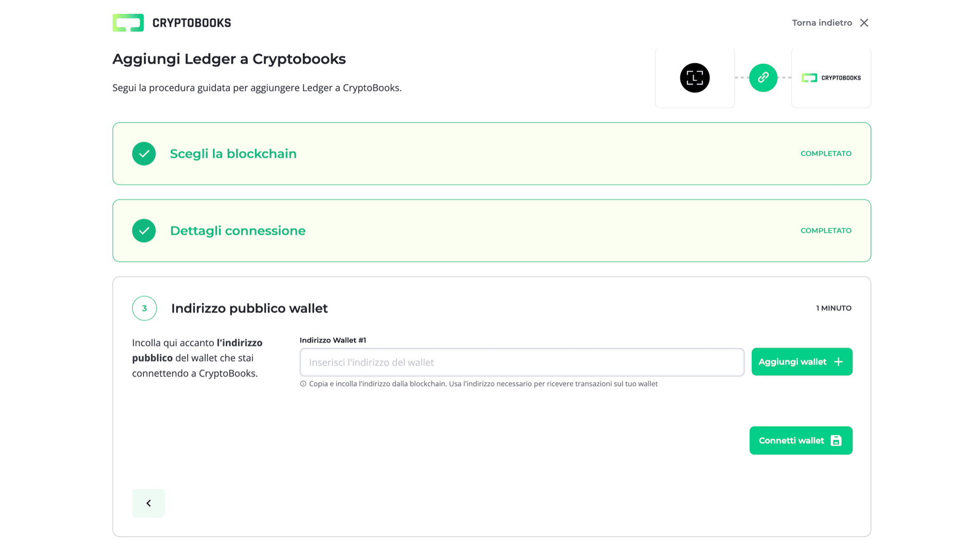The image size is (980, 548).
Task: Click plus icon on Aggiungi wallet
Action: tap(838, 362)
